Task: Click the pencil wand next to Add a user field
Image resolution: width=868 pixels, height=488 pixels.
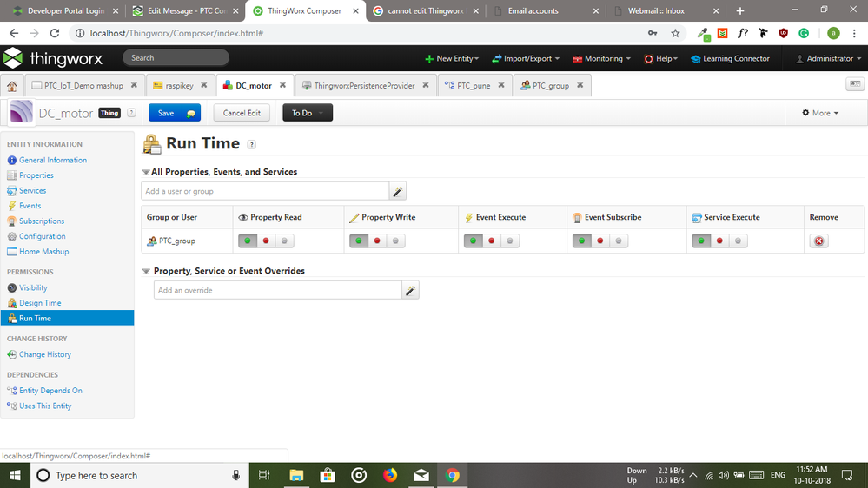Action: coord(397,191)
